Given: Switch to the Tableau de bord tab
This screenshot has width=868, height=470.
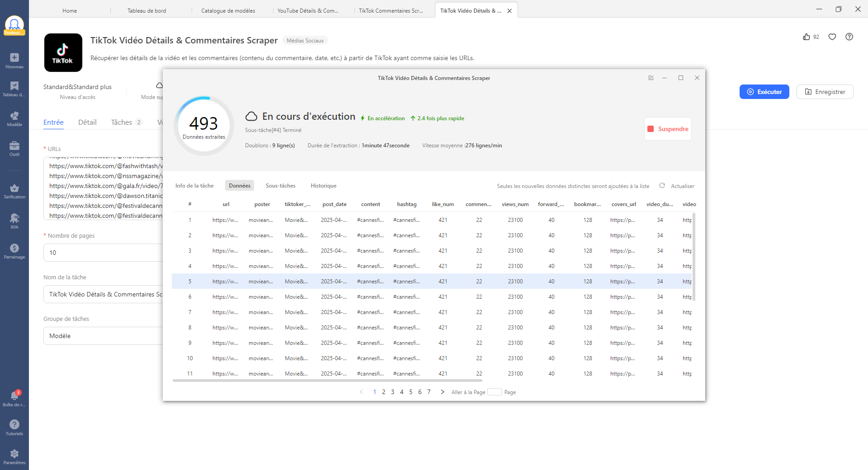Looking at the screenshot, I should pyautogui.click(x=147, y=11).
